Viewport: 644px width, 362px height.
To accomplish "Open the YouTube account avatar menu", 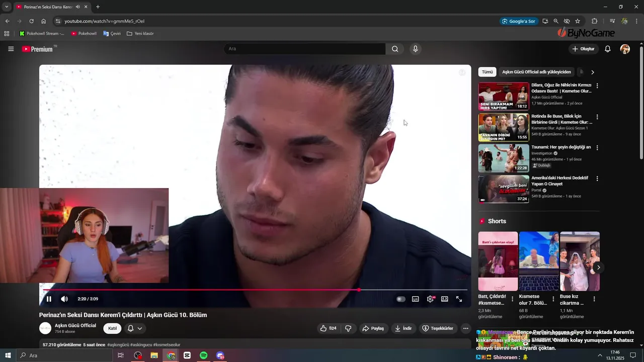I will pos(625,49).
